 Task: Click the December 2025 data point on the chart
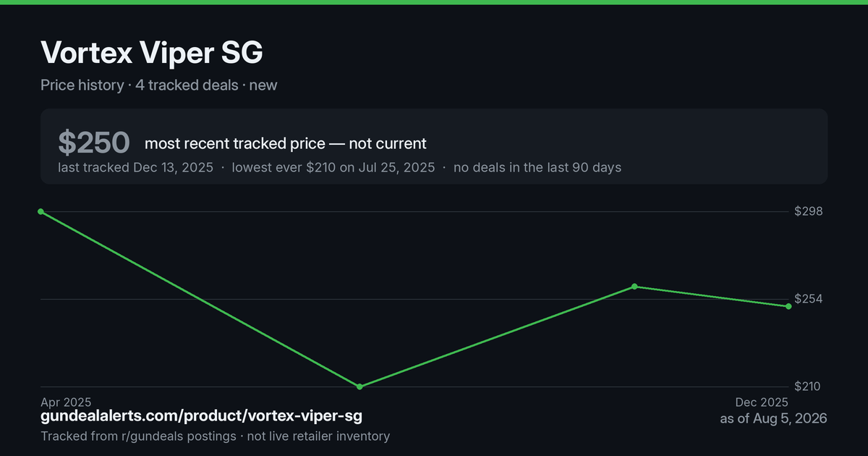coord(788,306)
